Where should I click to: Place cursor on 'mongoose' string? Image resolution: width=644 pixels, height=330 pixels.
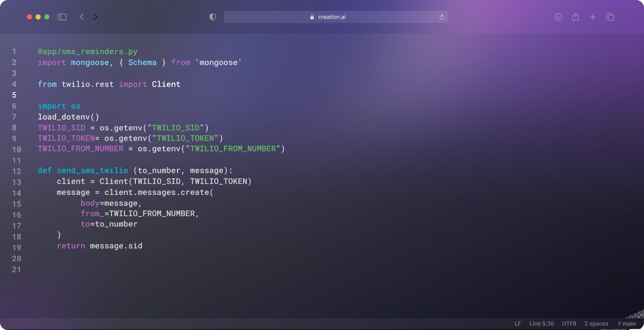click(218, 62)
